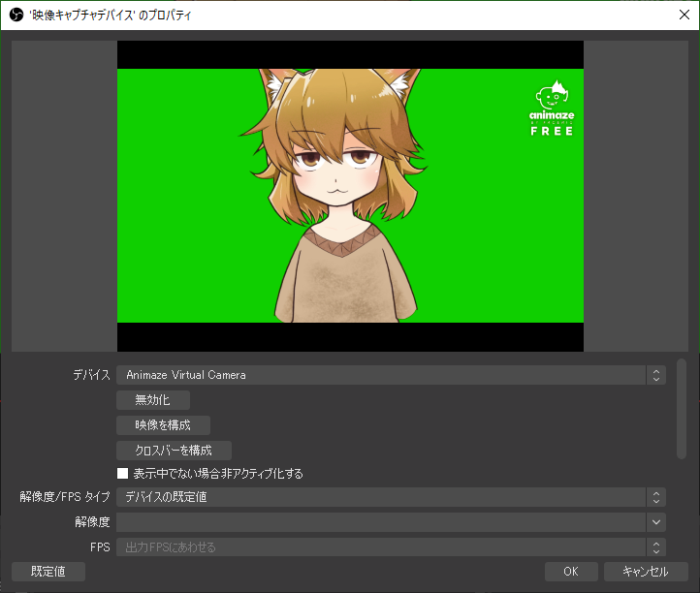
Task: Open the empty 解像度 combo box
Action: coord(391,522)
